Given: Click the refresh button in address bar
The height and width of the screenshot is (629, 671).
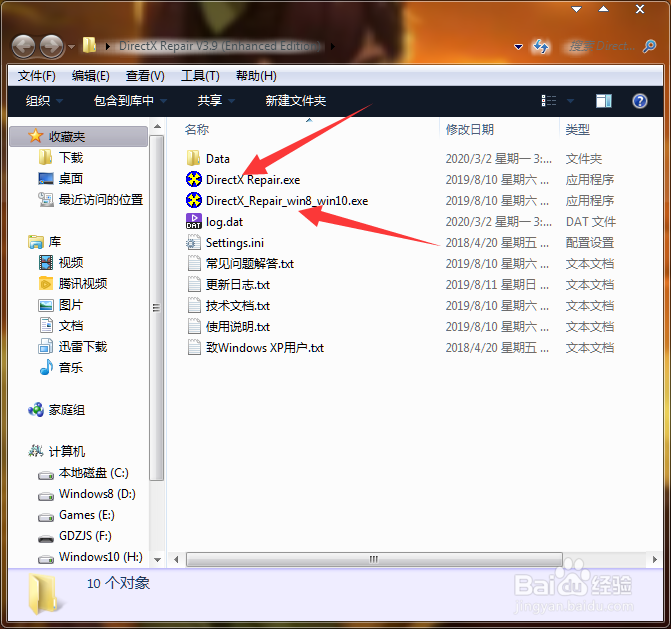Looking at the screenshot, I should click(x=540, y=46).
